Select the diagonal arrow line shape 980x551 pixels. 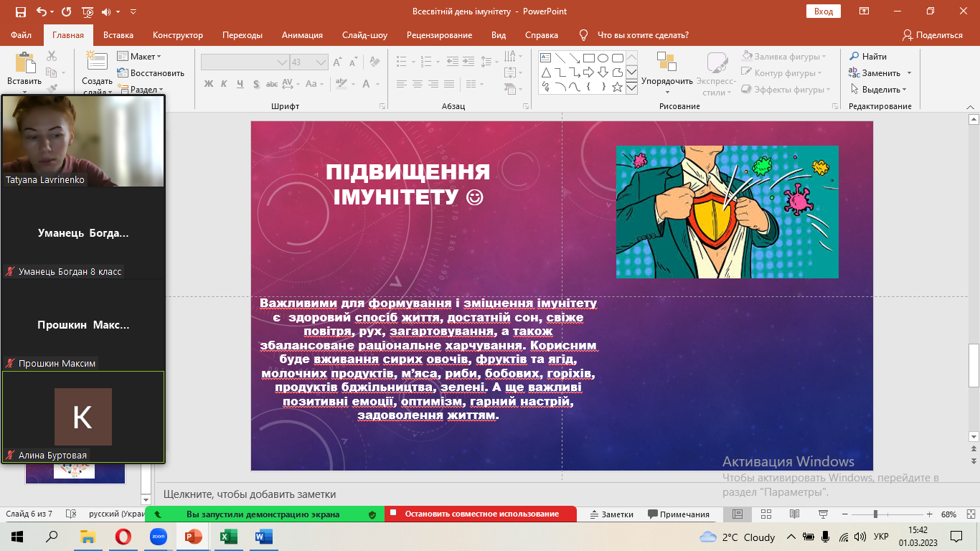(x=574, y=58)
